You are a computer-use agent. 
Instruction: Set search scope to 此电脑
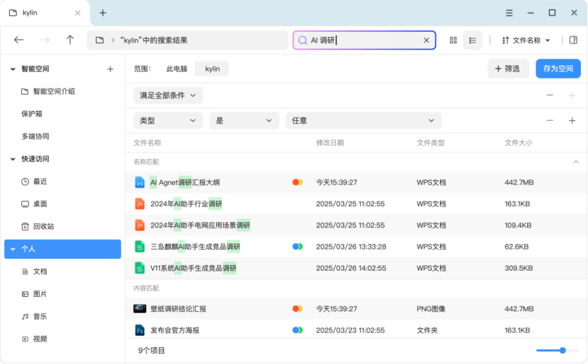pyautogui.click(x=177, y=69)
